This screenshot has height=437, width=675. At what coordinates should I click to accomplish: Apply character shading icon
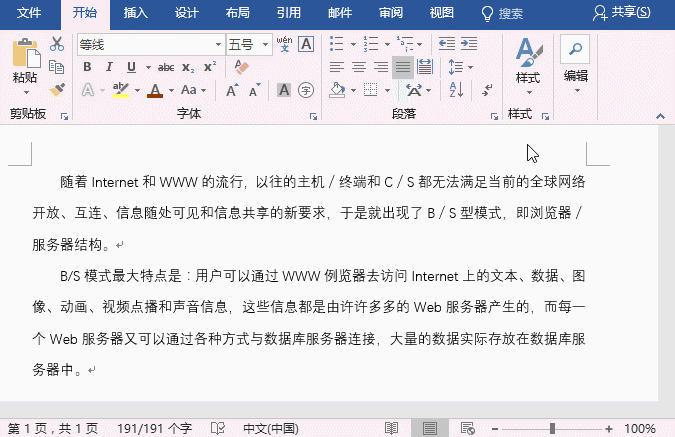pyautogui.click(x=284, y=90)
